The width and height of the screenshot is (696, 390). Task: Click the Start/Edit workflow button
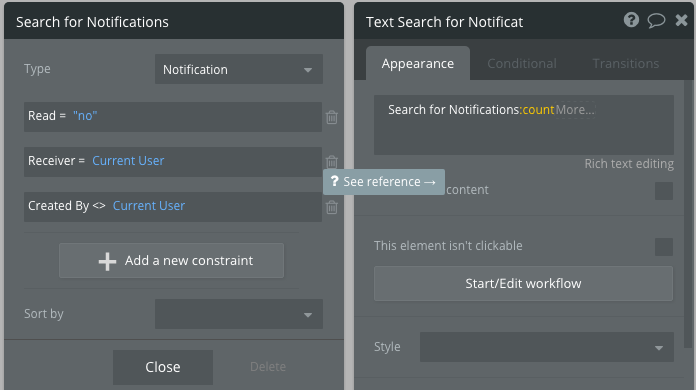[523, 284]
